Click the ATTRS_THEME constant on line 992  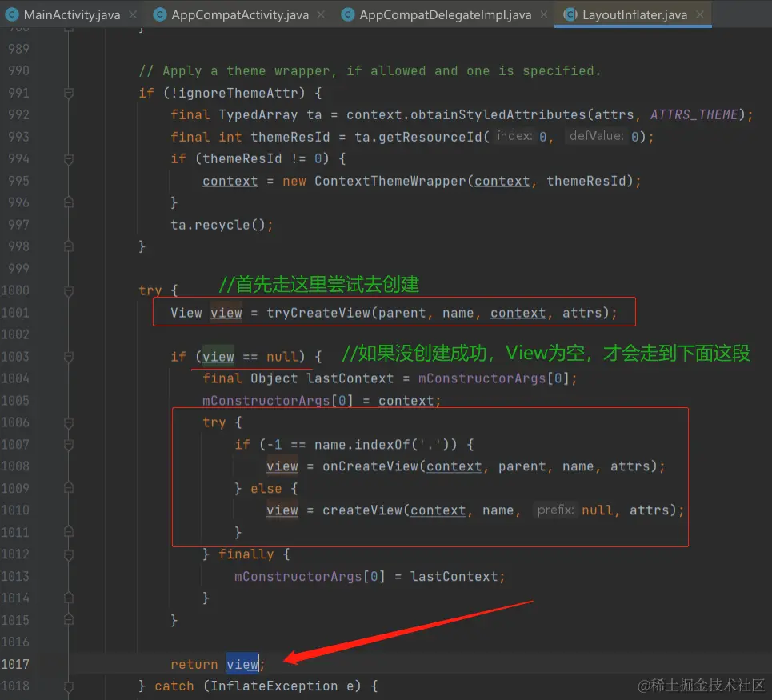point(694,114)
